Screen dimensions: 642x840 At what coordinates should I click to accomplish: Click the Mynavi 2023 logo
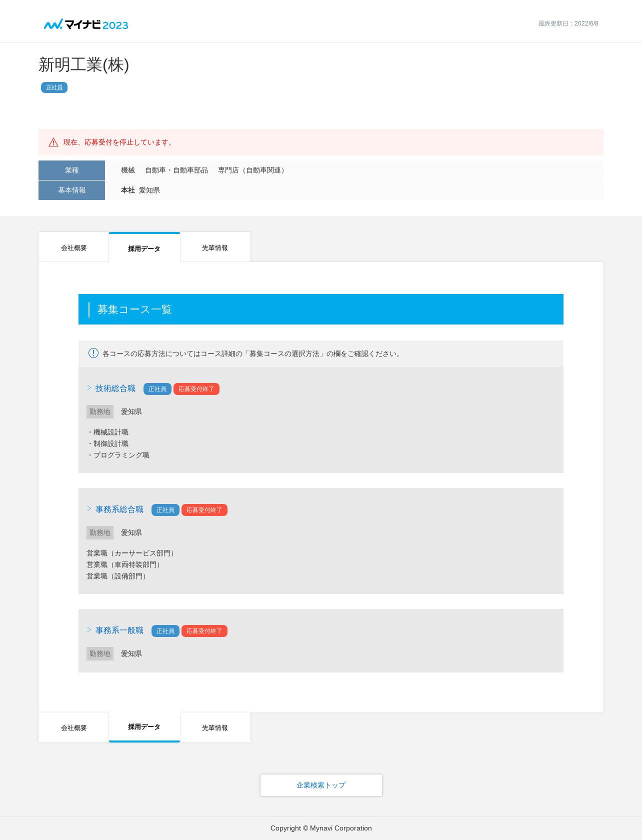(x=86, y=24)
